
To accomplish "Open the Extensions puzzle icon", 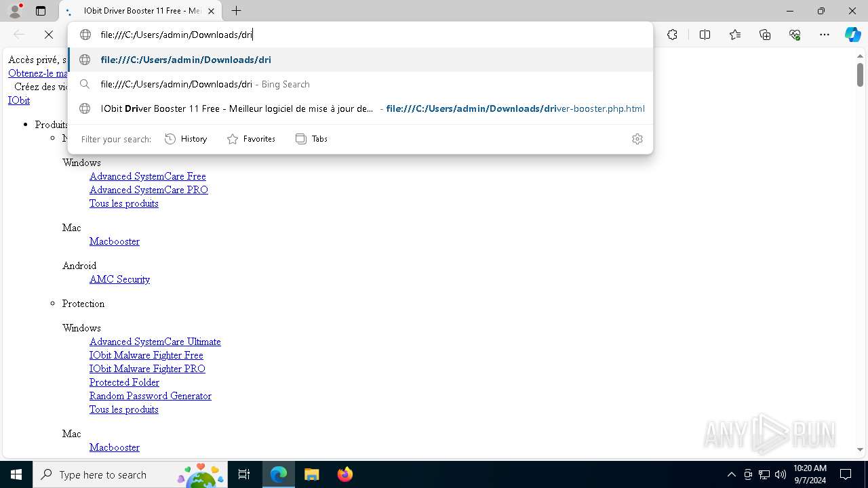I will [x=672, y=35].
